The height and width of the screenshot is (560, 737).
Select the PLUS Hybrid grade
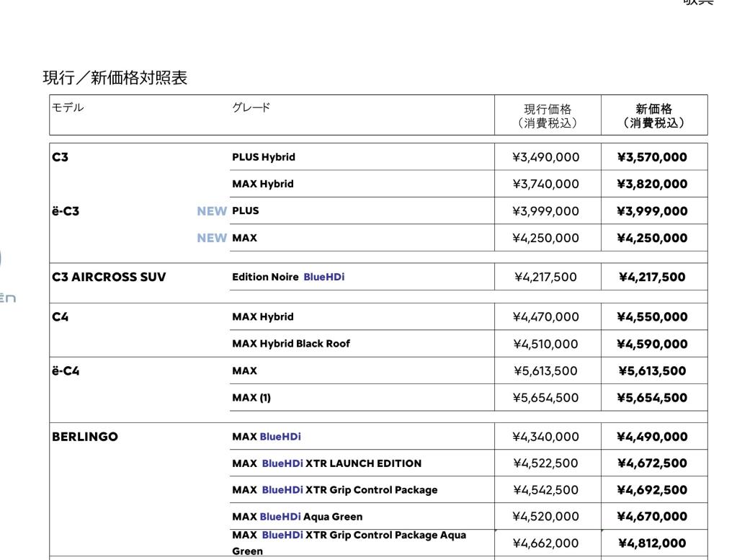[264, 157]
